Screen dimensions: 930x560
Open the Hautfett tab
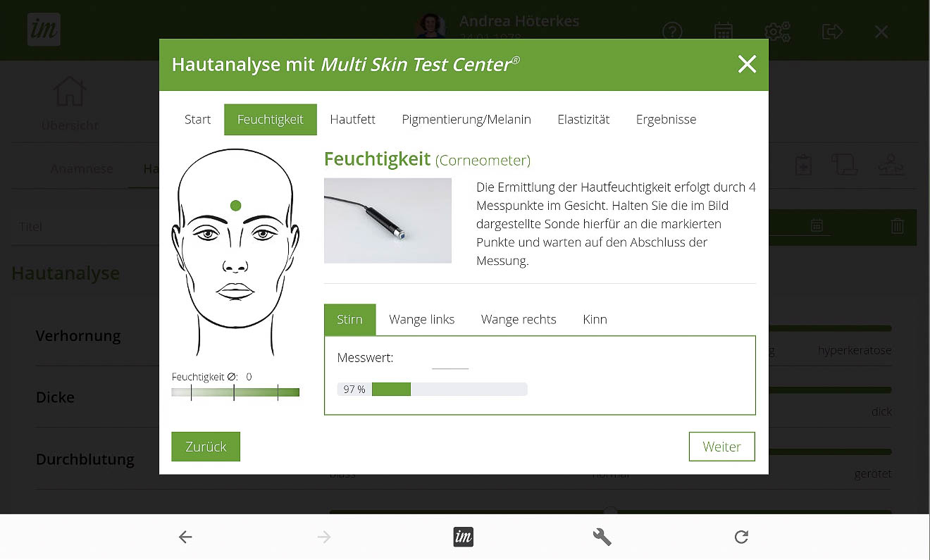352,120
